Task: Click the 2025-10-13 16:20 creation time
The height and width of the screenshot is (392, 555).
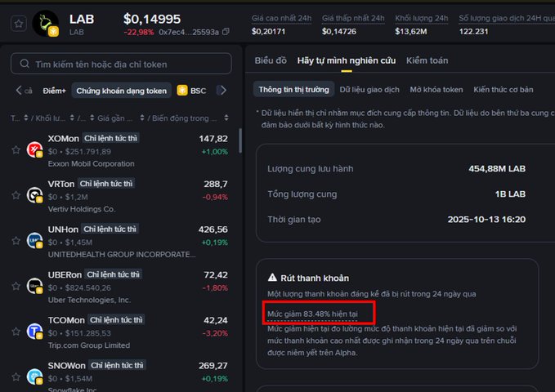Action: pyautogui.click(x=486, y=220)
